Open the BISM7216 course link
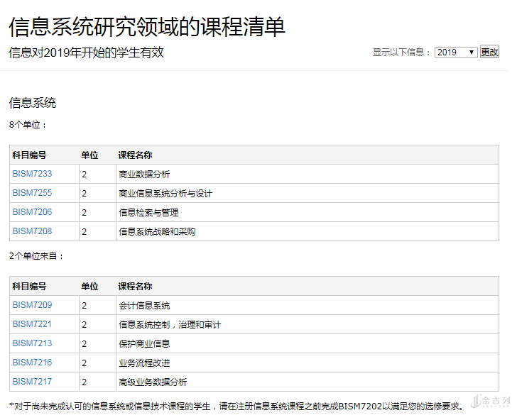 pyautogui.click(x=32, y=363)
